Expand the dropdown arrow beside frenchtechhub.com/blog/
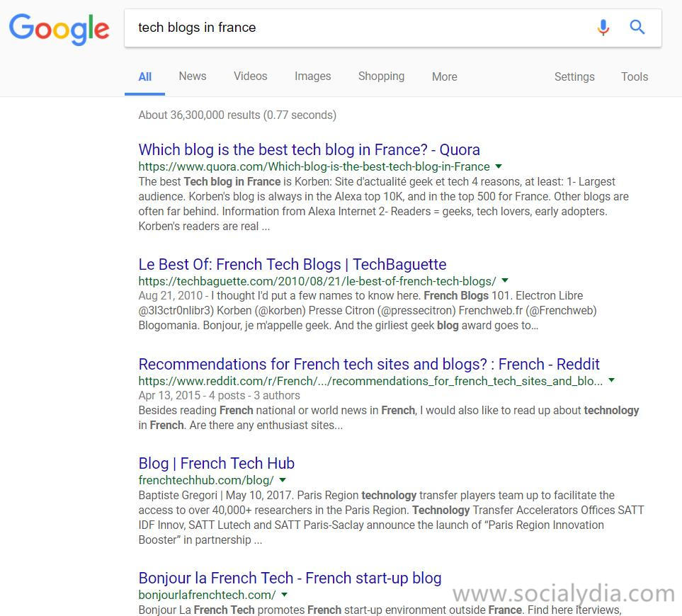This screenshot has height=616, width=682. [x=283, y=480]
